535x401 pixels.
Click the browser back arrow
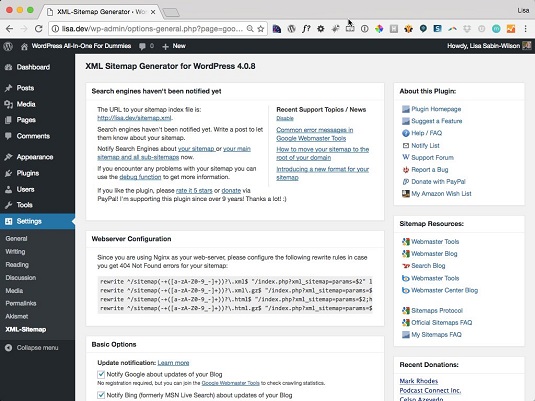[x=9, y=29]
